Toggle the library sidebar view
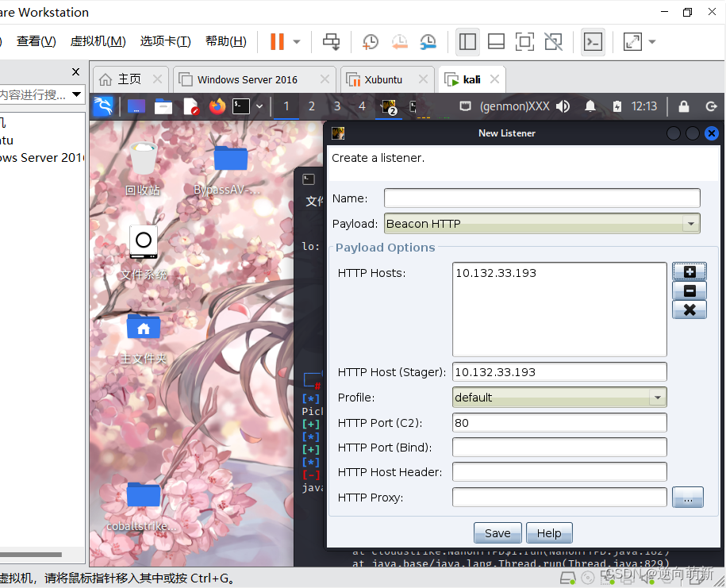Image resolution: width=726 pixels, height=588 pixels. click(x=467, y=42)
